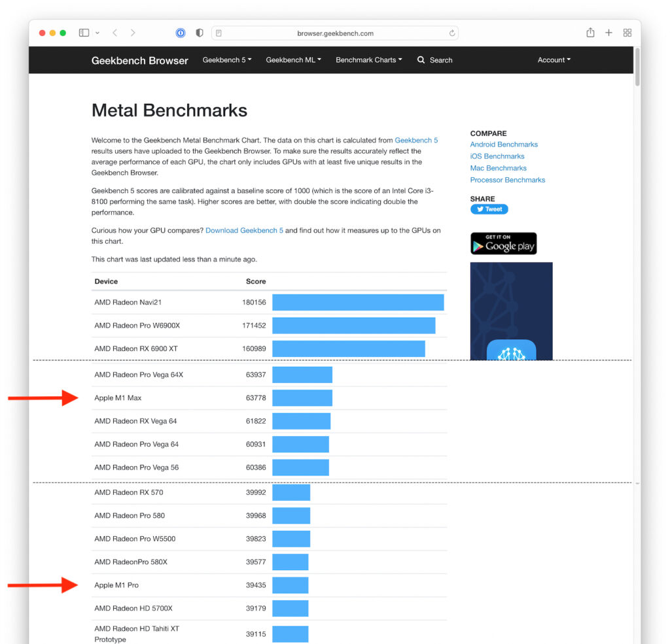Open the sidebar options chevron

tap(97, 33)
